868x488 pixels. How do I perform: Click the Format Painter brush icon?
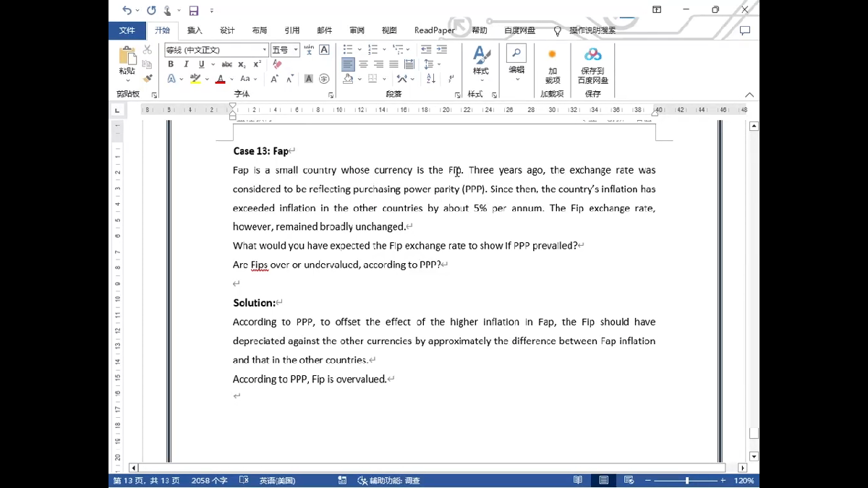[x=148, y=78]
